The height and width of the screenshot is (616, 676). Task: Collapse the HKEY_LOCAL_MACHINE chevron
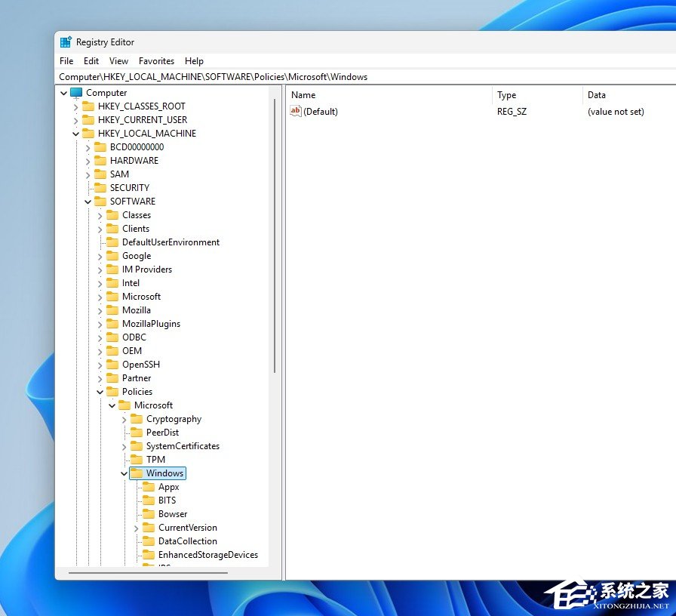pos(76,134)
